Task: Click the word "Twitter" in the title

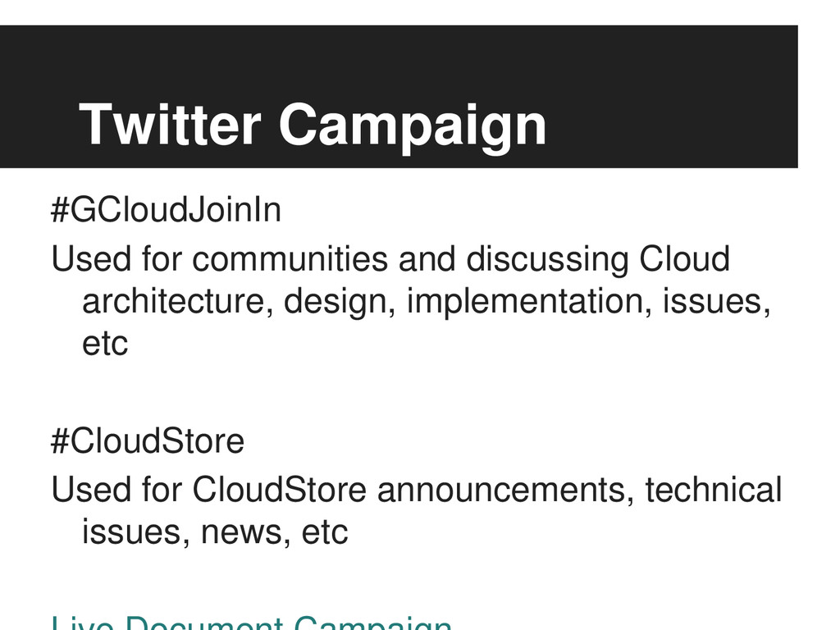Action: (170, 124)
